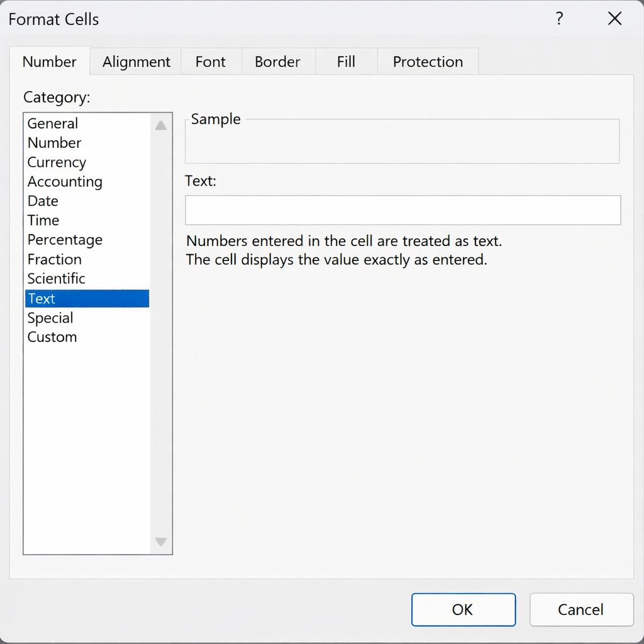Pick the Accounting category
Viewport: 644px width, 644px height.
pyautogui.click(x=65, y=182)
